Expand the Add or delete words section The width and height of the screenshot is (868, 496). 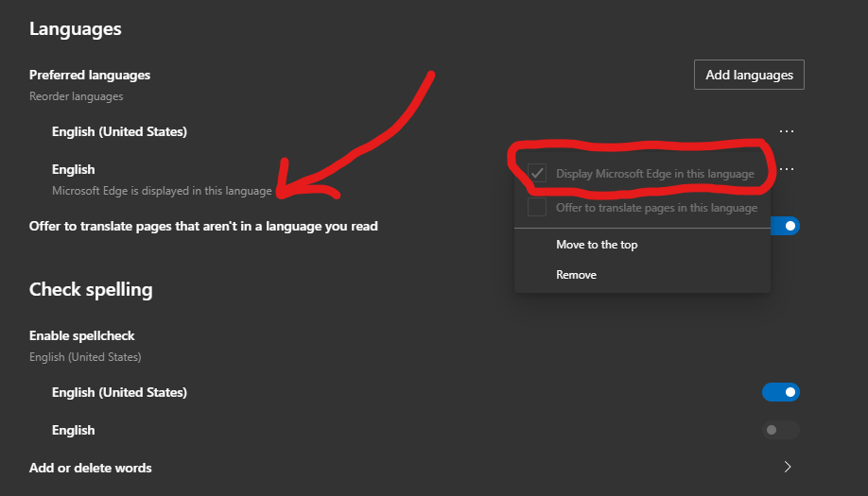click(788, 468)
